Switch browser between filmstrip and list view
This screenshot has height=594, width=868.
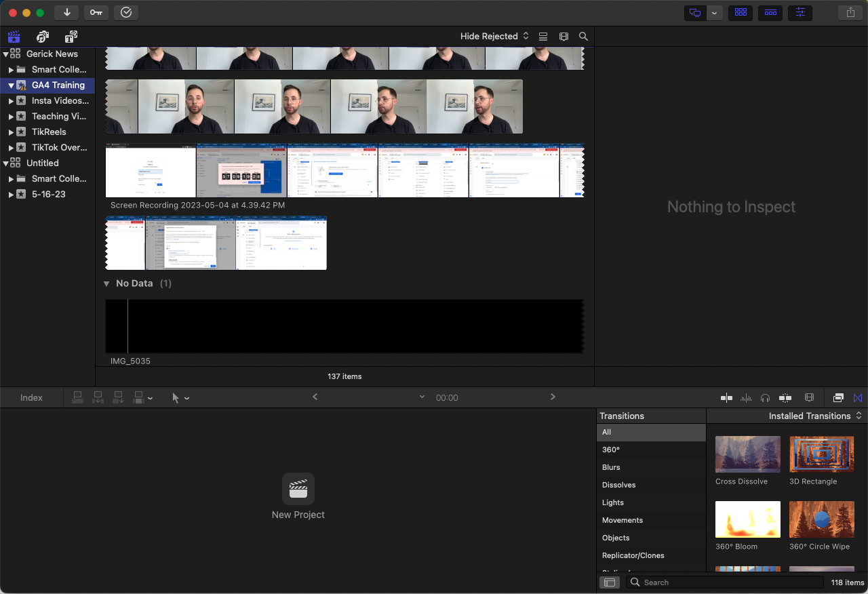pos(543,37)
